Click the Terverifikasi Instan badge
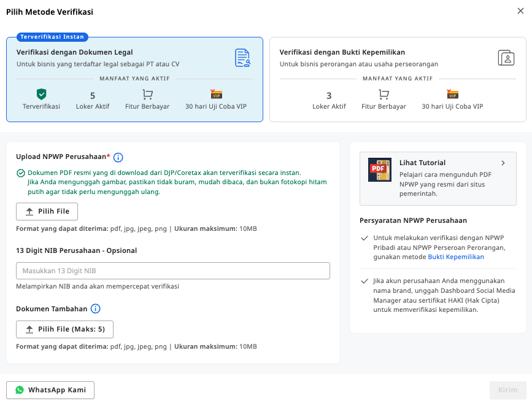Image resolution: width=532 pixels, height=404 pixels. pyautogui.click(x=52, y=37)
